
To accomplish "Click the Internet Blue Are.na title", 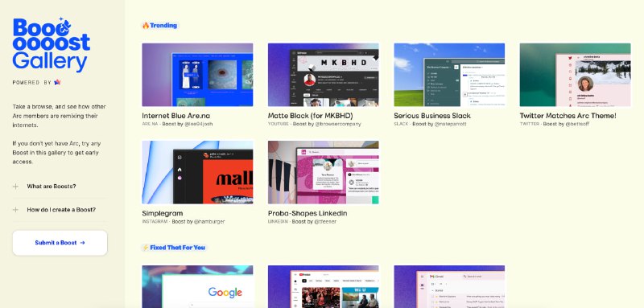I will click(x=175, y=116).
